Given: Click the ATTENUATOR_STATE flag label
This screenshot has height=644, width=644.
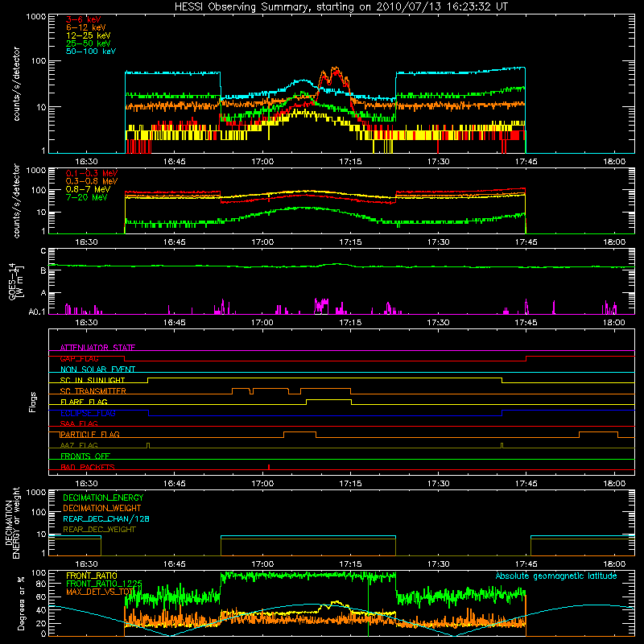Looking at the screenshot, I should coord(97,348).
